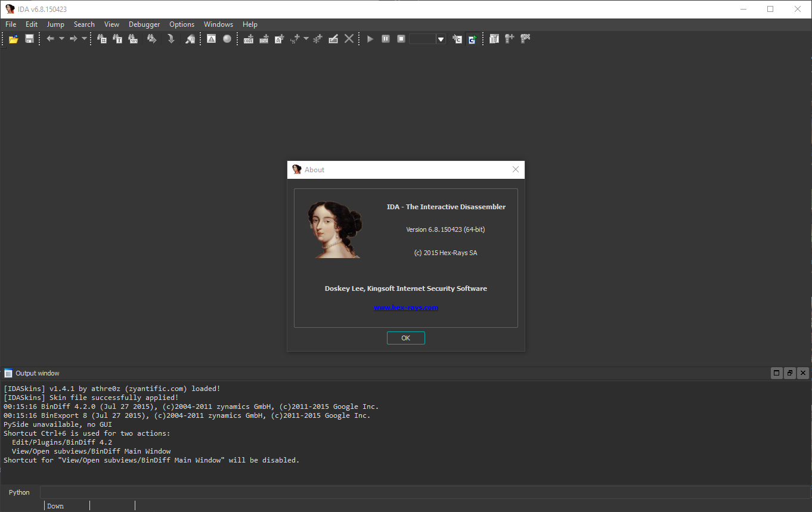Image resolution: width=812 pixels, height=512 pixels.
Task: Click the 'Skin file successfully applied!' log line
Action: point(91,398)
